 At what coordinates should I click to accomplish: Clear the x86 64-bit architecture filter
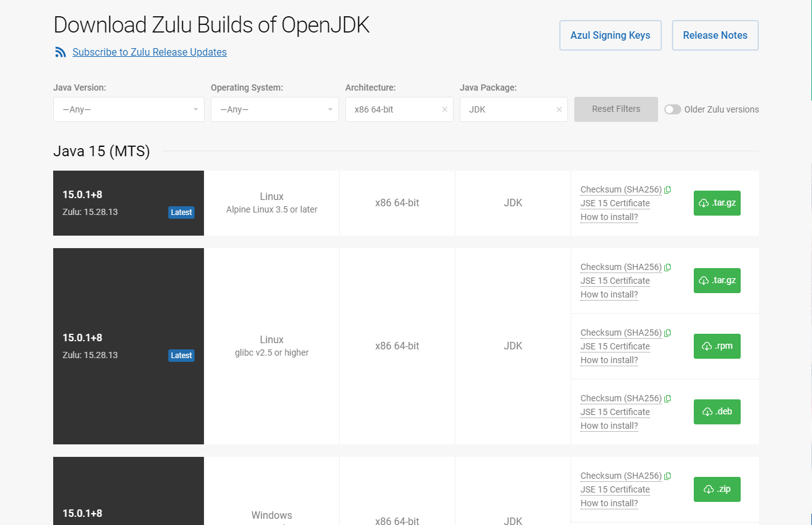coord(445,109)
